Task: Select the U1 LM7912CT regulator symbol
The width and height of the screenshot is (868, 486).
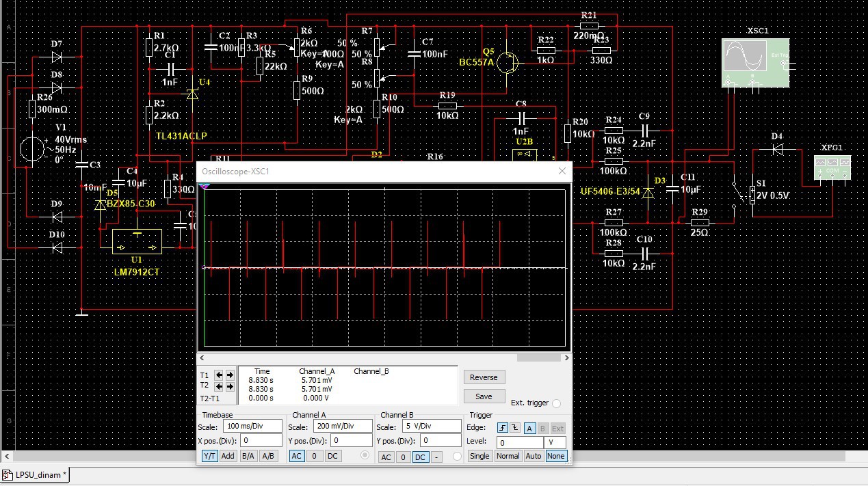Action: 137,241
